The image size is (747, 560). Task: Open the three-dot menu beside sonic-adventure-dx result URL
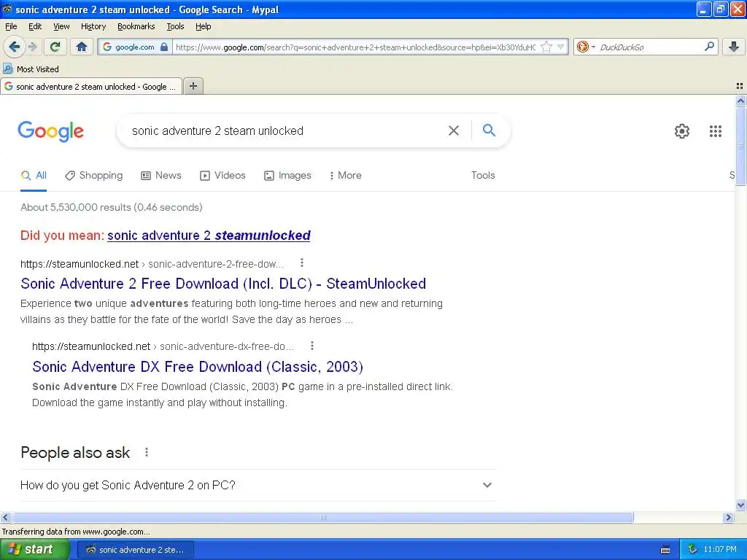[312, 346]
